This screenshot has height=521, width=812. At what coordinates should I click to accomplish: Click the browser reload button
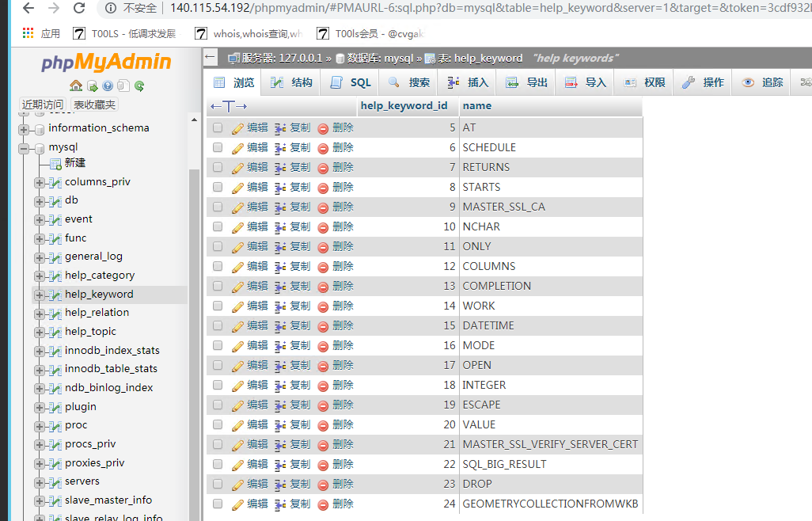pos(79,8)
